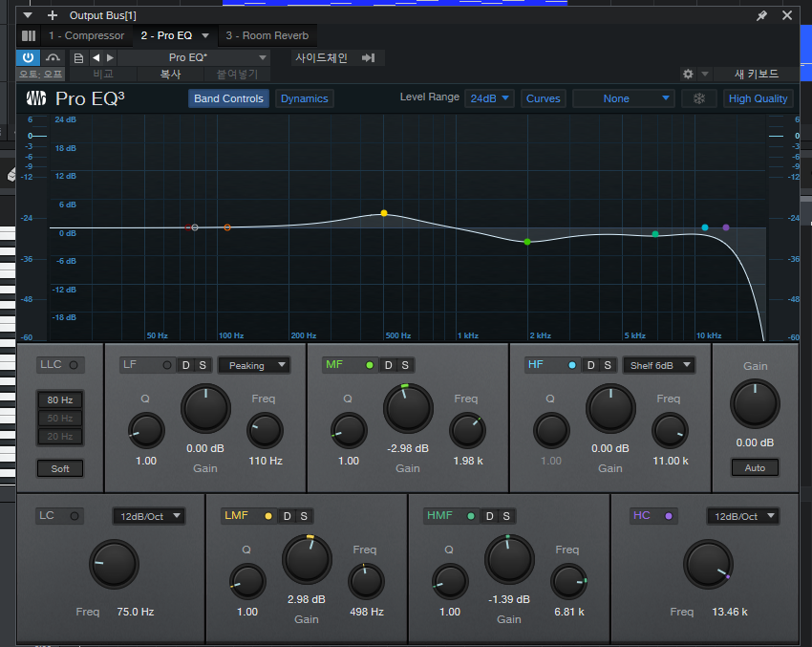Switch to the 3 - Room Reverb tab
Image resolution: width=812 pixels, height=647 pixels.
[267, 35]
